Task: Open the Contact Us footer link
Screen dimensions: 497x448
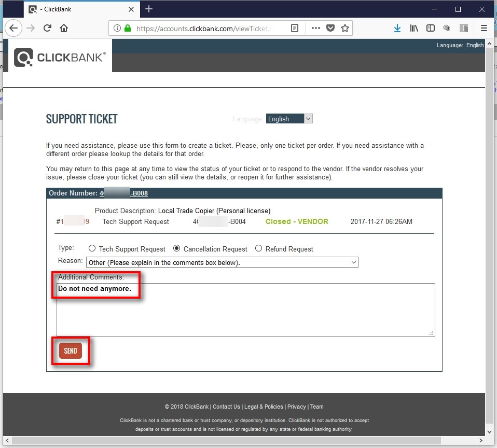Action: [x=226, y=407]
